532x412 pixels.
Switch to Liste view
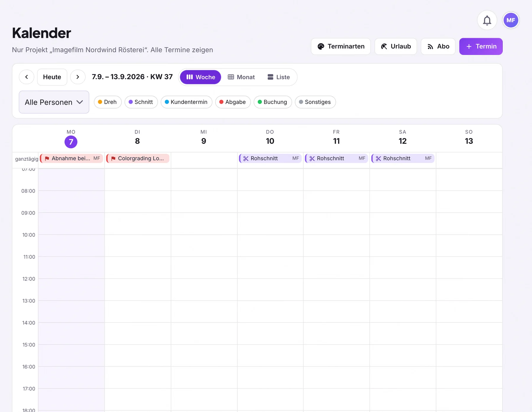point(279,77)
